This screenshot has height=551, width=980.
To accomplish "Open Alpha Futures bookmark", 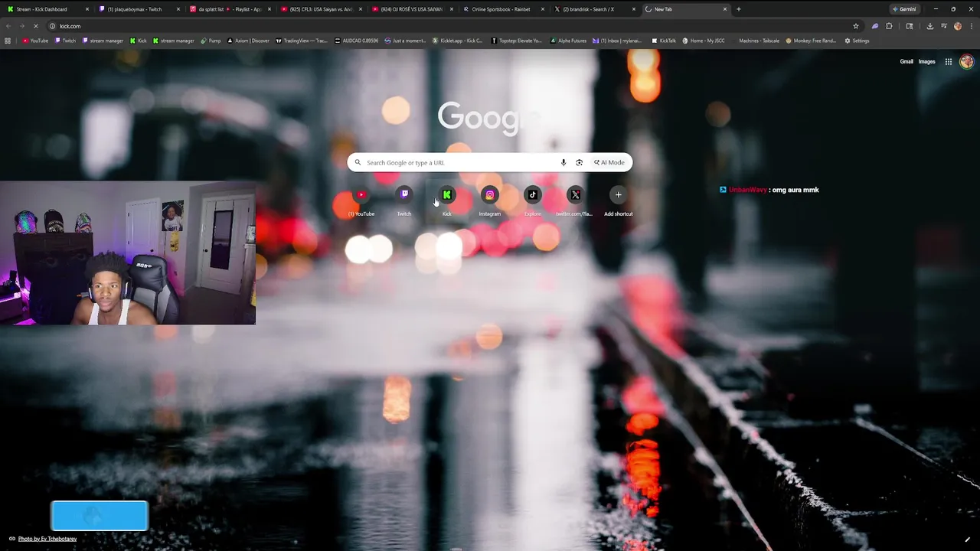I will click(x=567, y=41).
